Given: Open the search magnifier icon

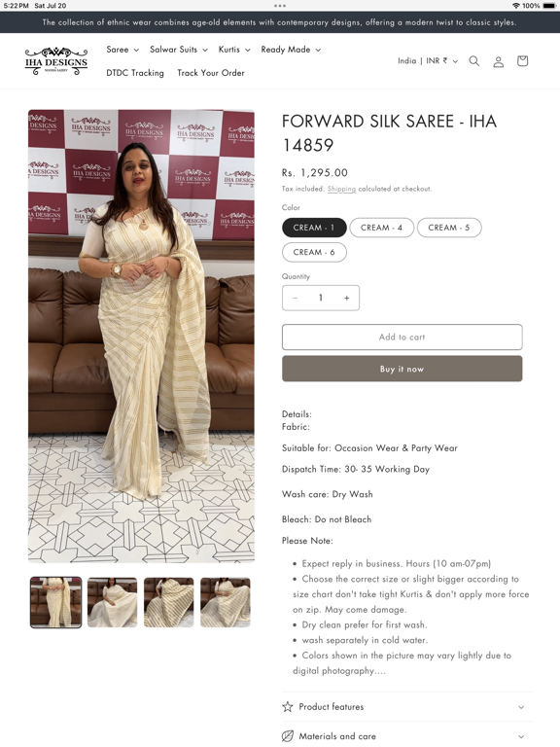Looking at the screenshot, I should pos(473,61).
